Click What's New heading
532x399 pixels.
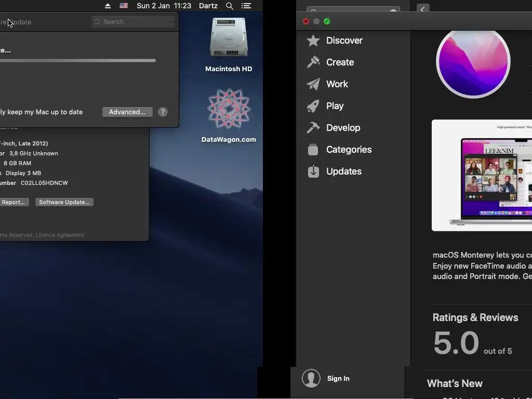(x=454, y=383)
